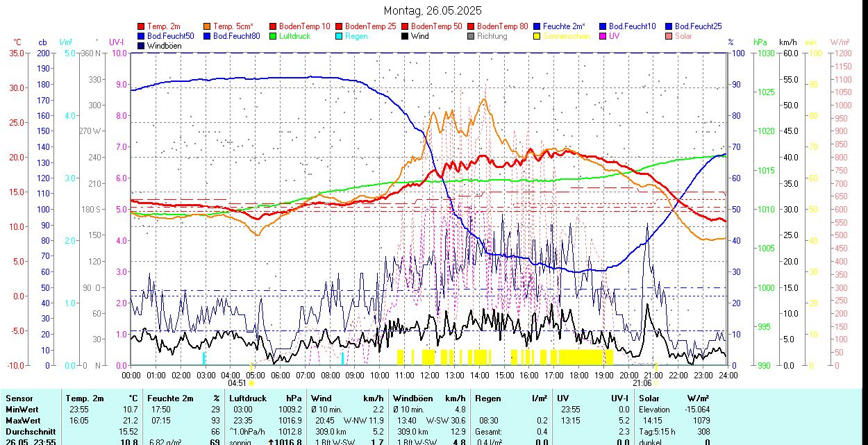Click the Luftdruck table header
The width and height of the screenshot is (868, 445).
point(248,398)
